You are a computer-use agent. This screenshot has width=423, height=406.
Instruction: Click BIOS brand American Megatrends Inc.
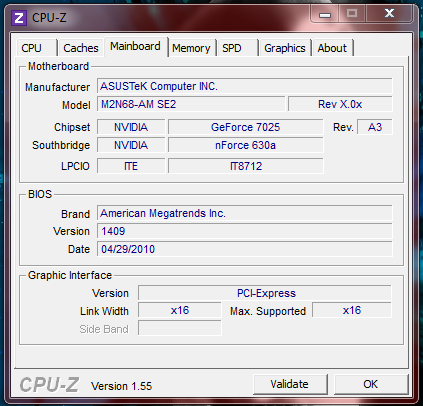click(x=245, y=213)
